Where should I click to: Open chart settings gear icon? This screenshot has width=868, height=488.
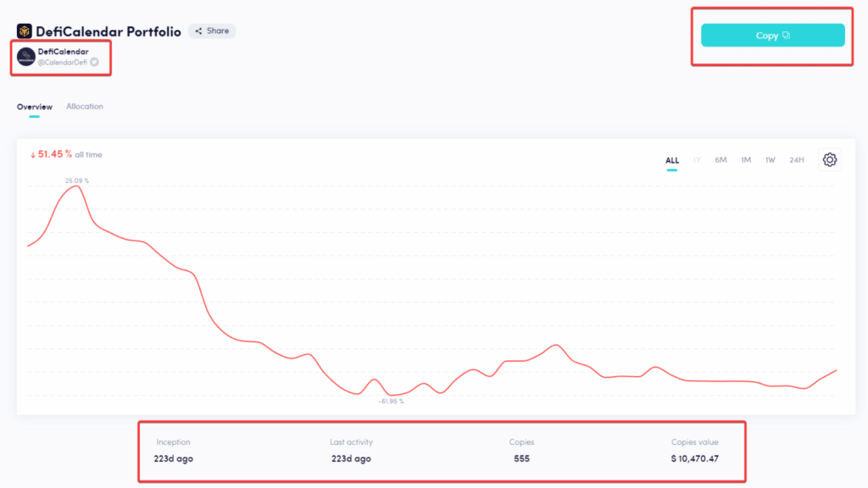[829, 160]
